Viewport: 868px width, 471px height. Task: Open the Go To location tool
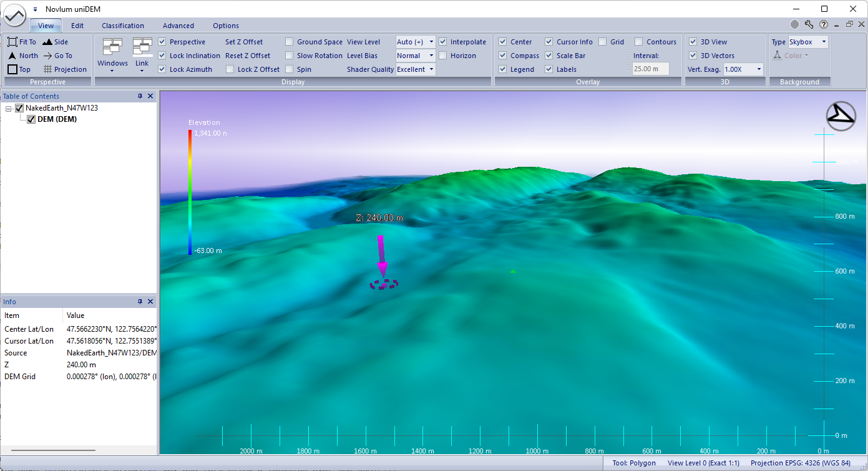tap(57, 56)
